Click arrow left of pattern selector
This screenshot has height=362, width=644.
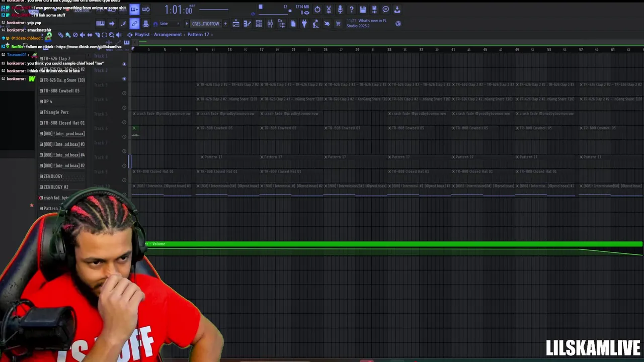187,24
